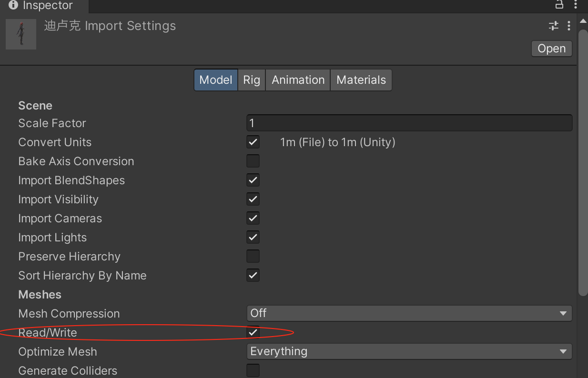Enable Preserve Hierarchy checkbox
This screenshot has width=588, height=378.
253,257
